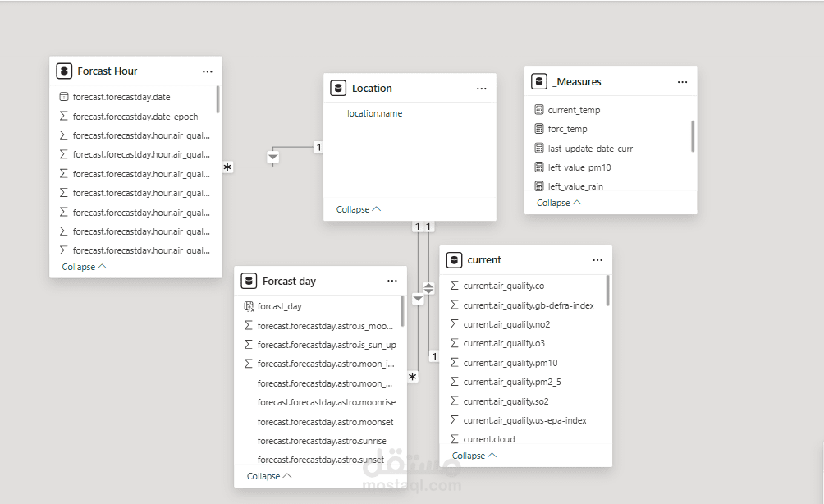Click the last_update_date_curr measure
The width and height of the screenshot is (824, 504).
point(590,149)
